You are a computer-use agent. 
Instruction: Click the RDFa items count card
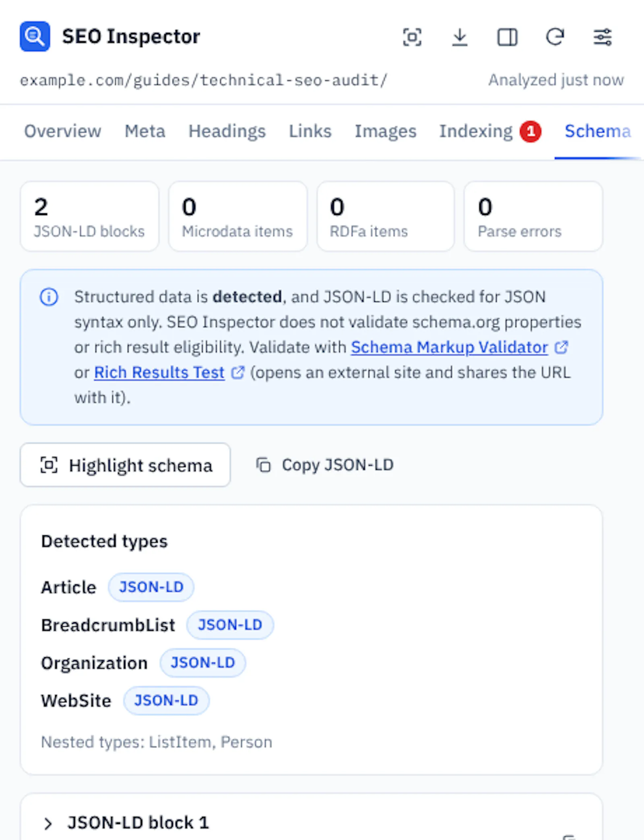[x=386, y=217]
